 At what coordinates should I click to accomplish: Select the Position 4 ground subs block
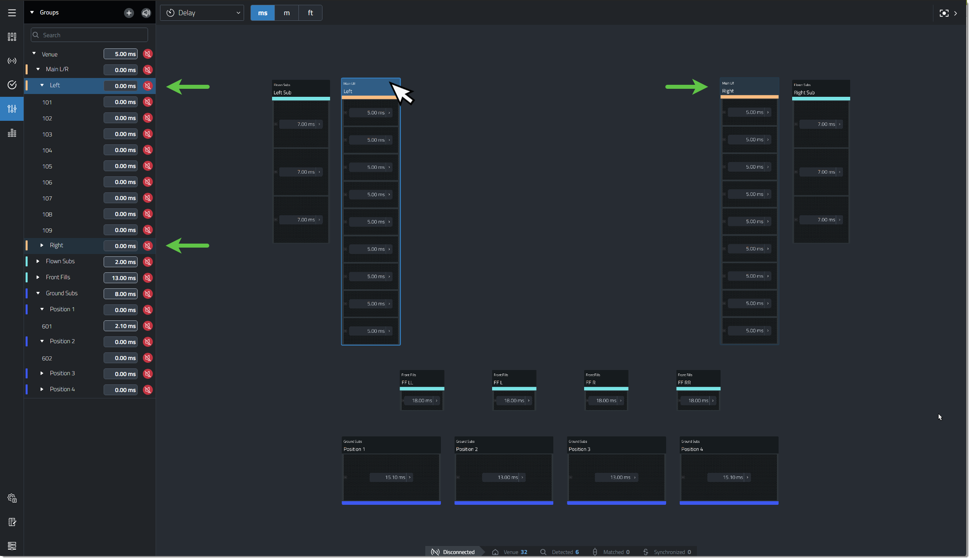click(729, 470)
